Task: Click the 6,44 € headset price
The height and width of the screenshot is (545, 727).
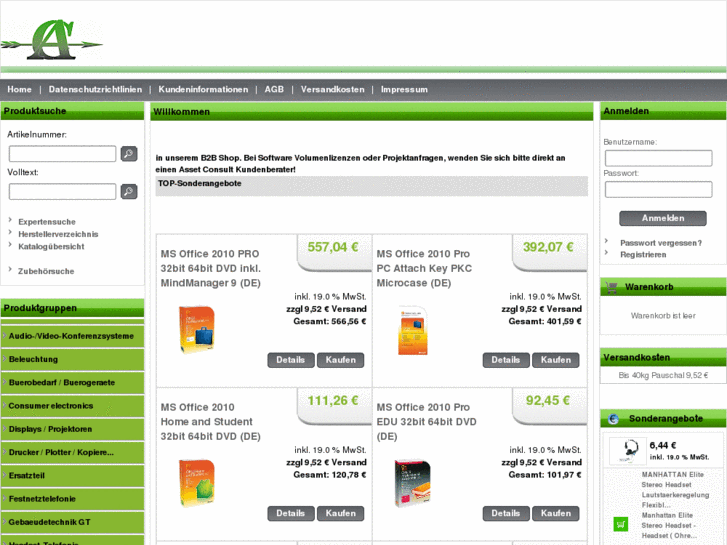Action: coord(663,445)
